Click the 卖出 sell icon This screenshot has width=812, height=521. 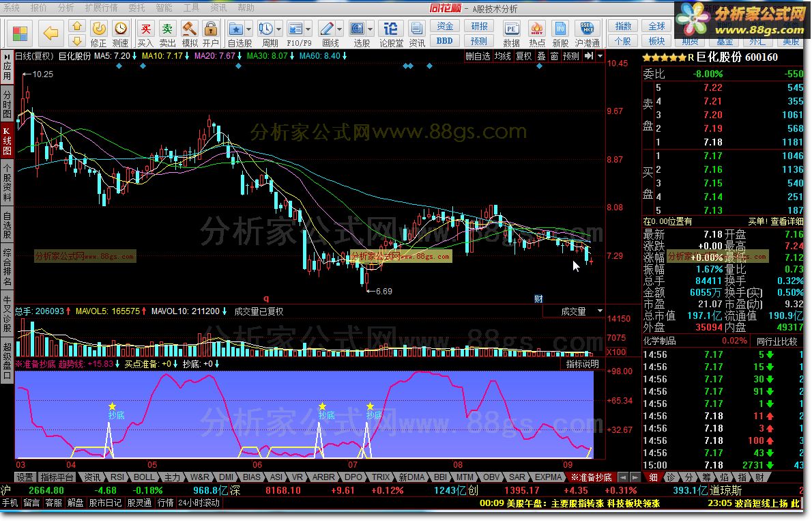(x=167, y=34)
